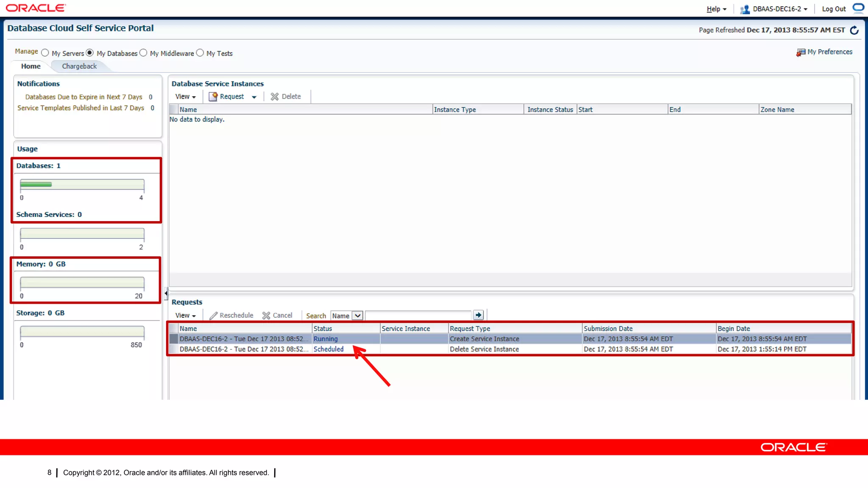Click the Storage usage progress bar
This screenshot has width=868, height=488.
(x=82, y=331)
